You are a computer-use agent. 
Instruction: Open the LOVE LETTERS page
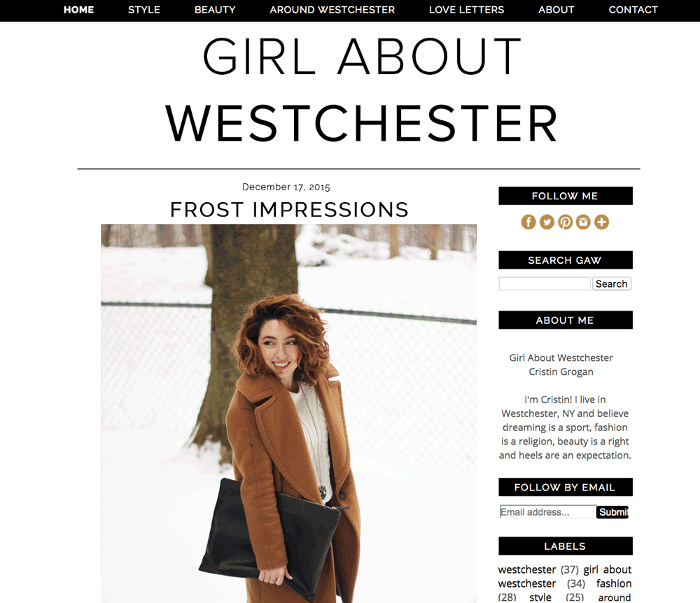466,10
